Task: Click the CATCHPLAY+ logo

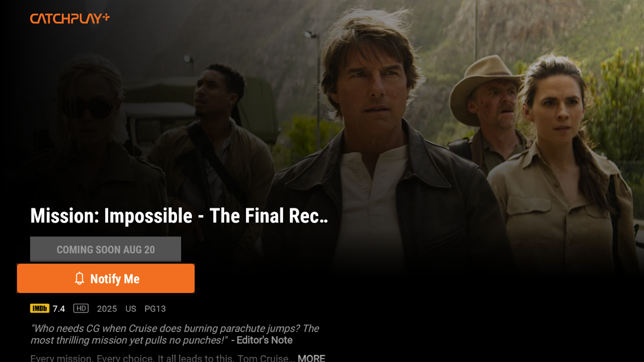Action: [70, 19]
